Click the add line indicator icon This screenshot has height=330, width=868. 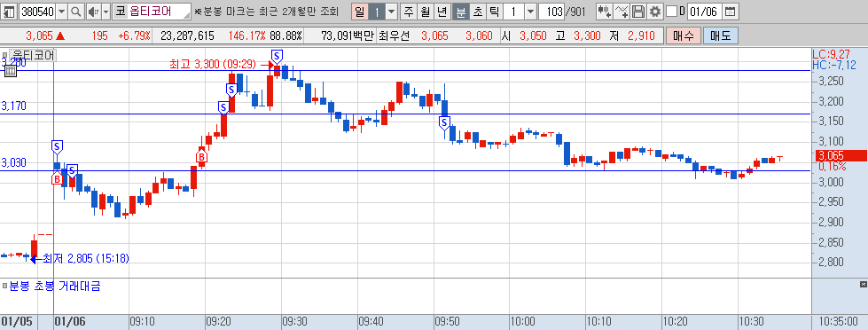click(622, 11)
